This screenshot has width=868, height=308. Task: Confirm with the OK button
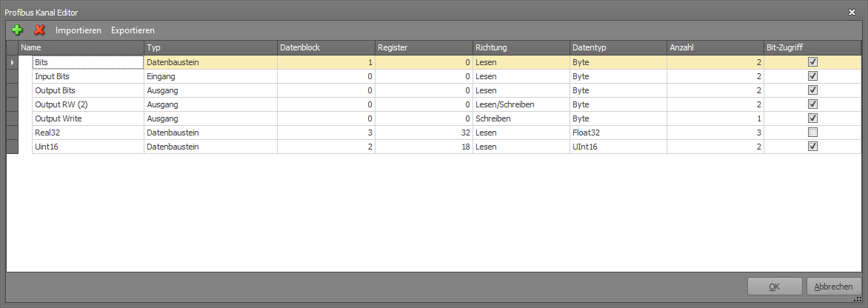click(775, 287)
